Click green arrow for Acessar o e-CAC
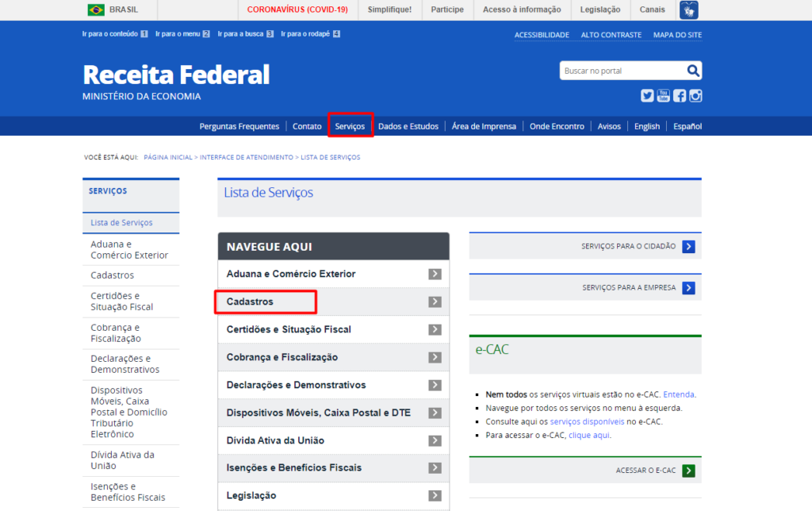Screen dimensions: 812x511 688,471
